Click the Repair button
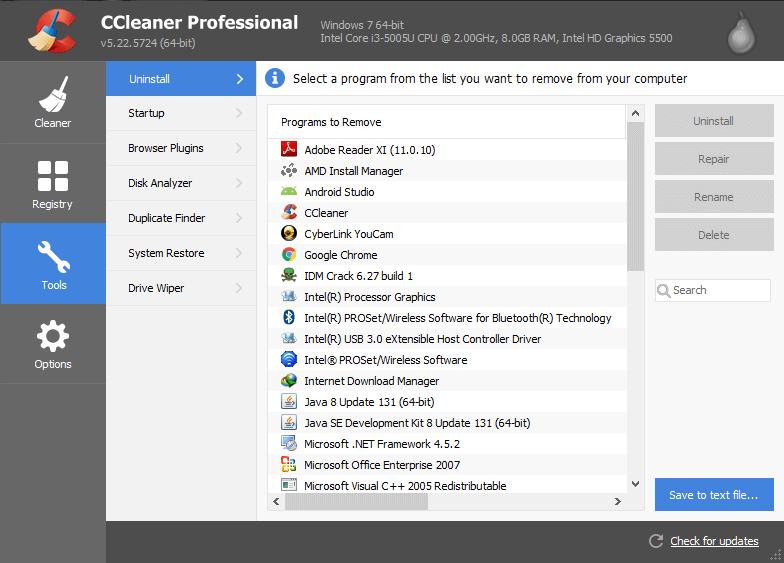 (x=714, y=158)
